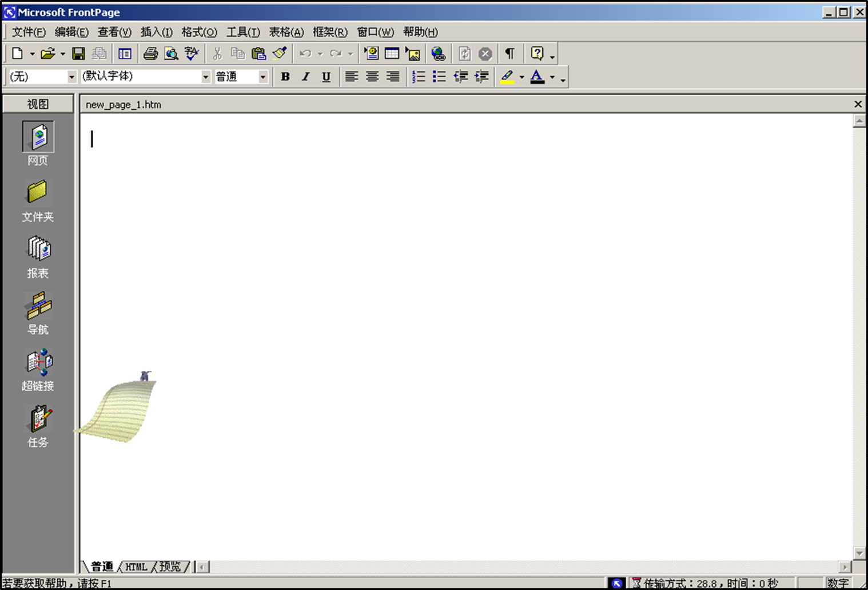
Task: Open the Hyperlinks (超链接) view
Action: 37,367
